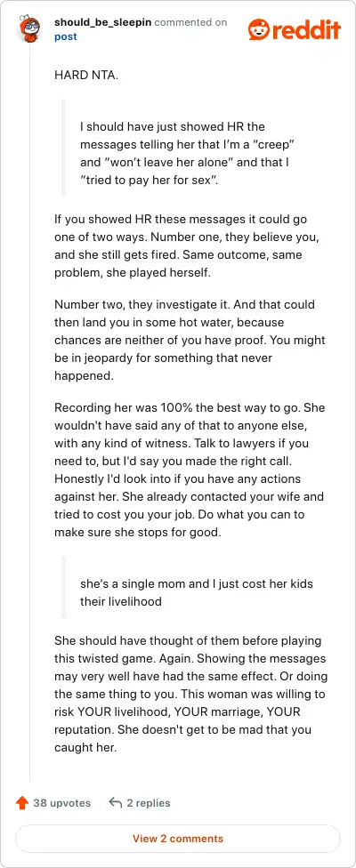Click the Reddit Snoo logo icon
Viewport: 356px width, 868px height.
[257, 29]
